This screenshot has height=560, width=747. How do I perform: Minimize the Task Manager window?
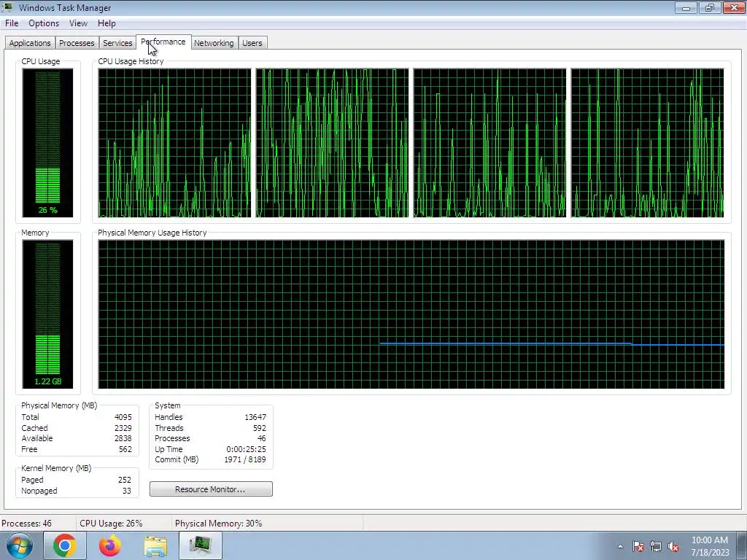click(686, 7)
